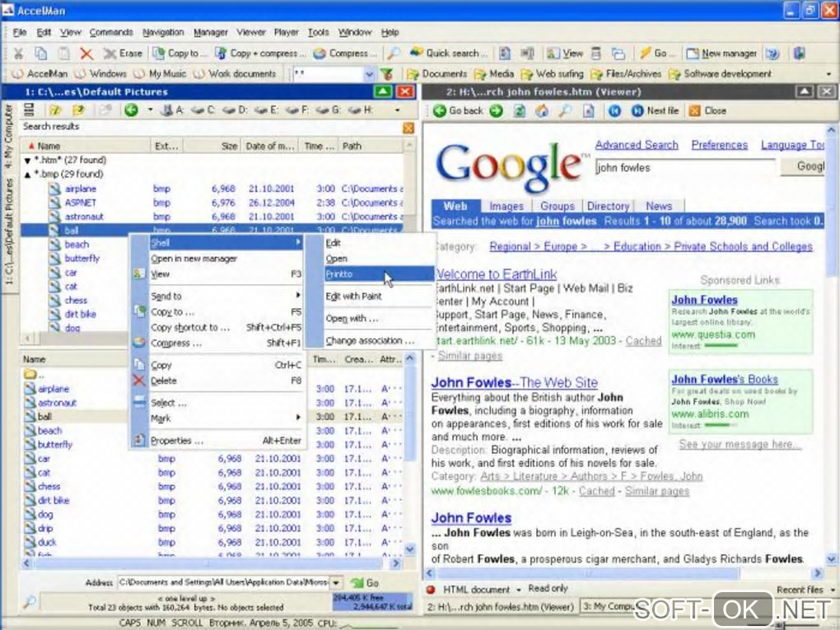Expand the Mark submenu

(217, 418)
